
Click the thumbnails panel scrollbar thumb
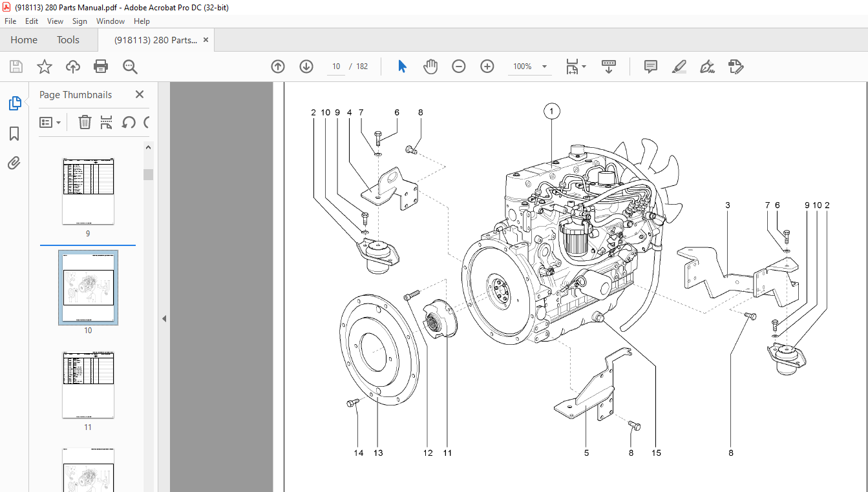tap(149, 174)
